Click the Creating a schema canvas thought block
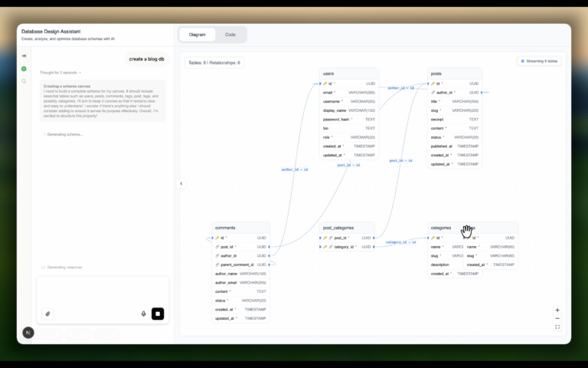 coord(103,100)
